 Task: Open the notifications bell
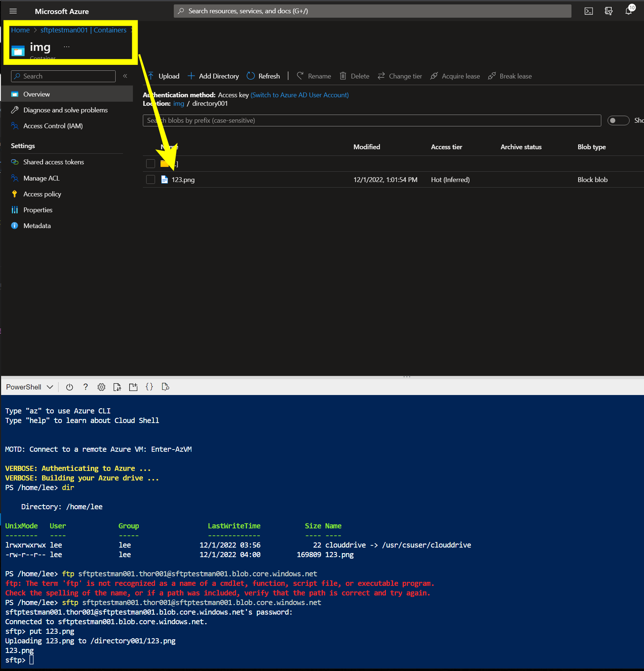(x=629, y=11)
